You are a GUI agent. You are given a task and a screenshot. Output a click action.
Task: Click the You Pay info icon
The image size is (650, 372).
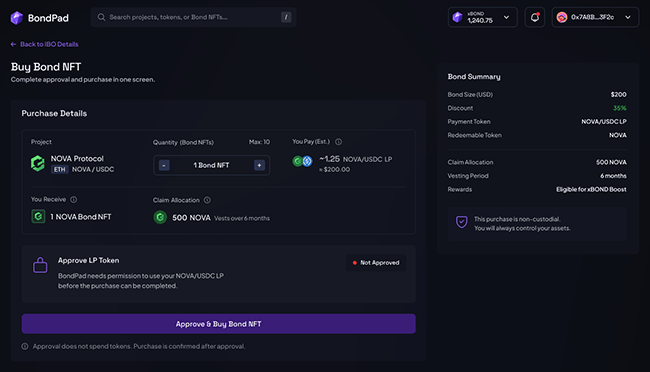(339, 142)
